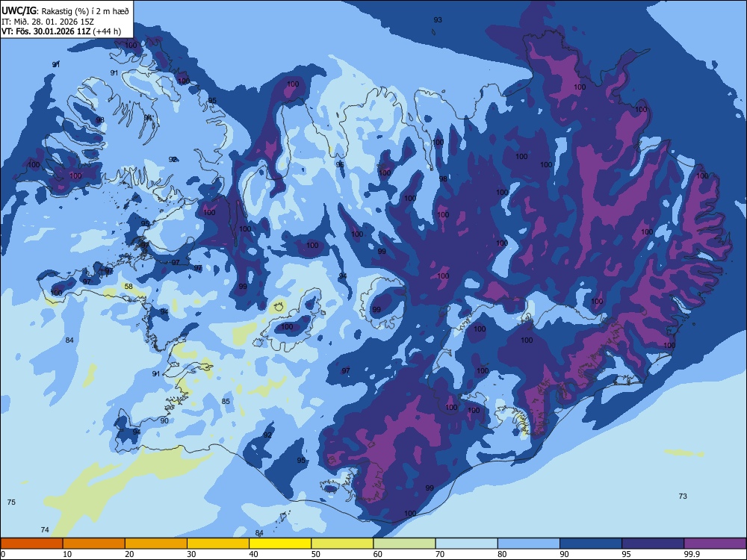Click the map value '75' in the southwest ocean
The height and width of the screenshot is (560, 747).
pyautogui.click(x=11, y=503)
